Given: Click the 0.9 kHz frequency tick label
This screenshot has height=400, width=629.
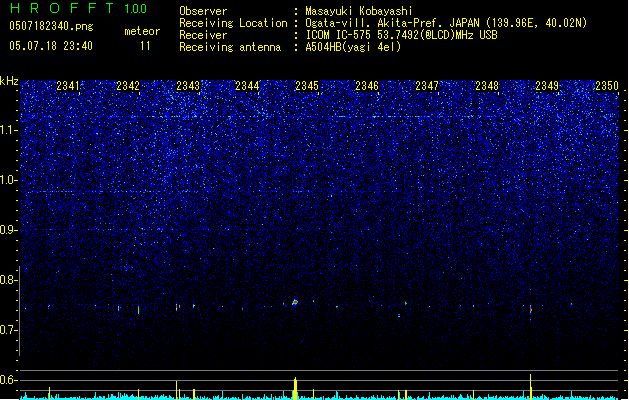Looking at the screenshot, I should pos(9,230).
